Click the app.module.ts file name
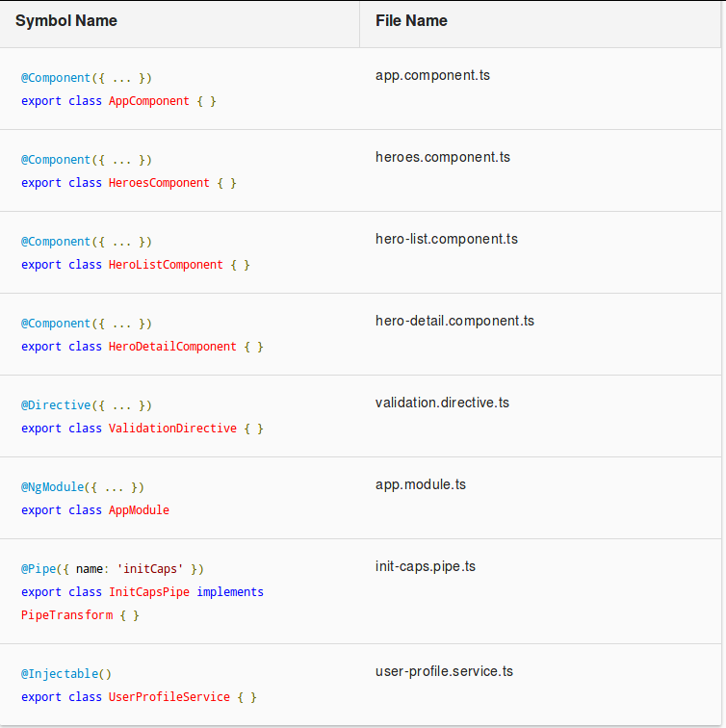 click(421, 484)
